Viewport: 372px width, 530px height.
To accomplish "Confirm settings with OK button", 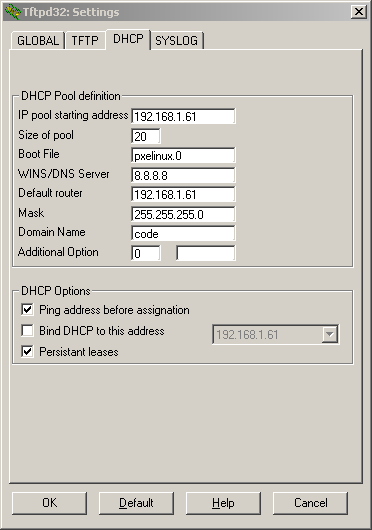I will coord(49,503).
